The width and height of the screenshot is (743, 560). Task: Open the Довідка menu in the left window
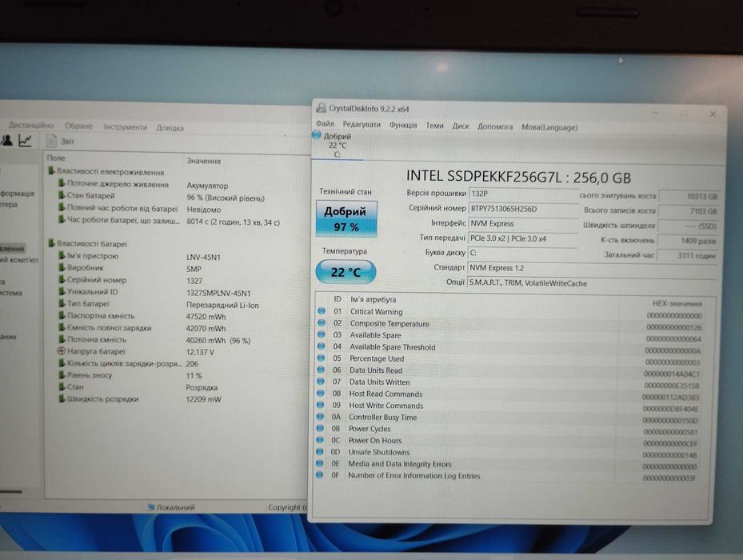click(170, 128)
